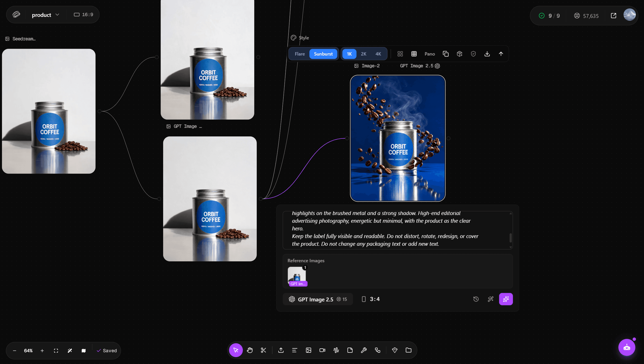Click the prompt box scrollbar
Image resolution: width=644 pixels, height=364 pixels.
510,238
